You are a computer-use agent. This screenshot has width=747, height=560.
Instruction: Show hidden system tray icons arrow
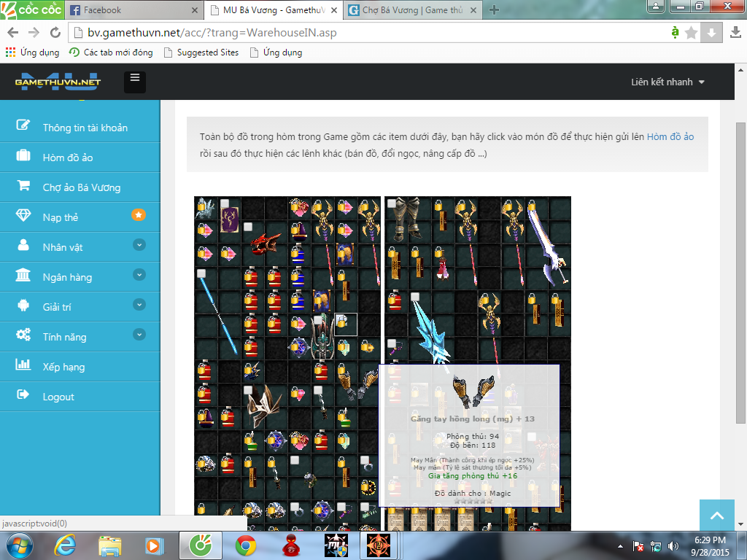tap(620, 546)
